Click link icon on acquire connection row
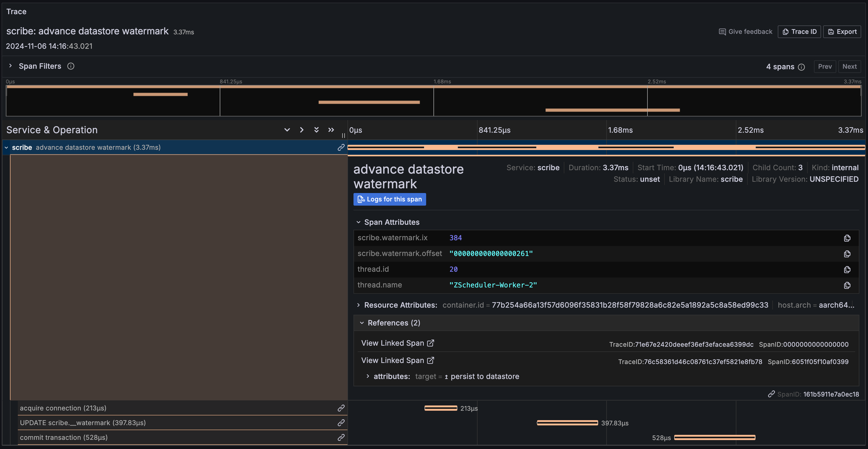Viewport: 868px width, 449px height. (x=341, y=408)
